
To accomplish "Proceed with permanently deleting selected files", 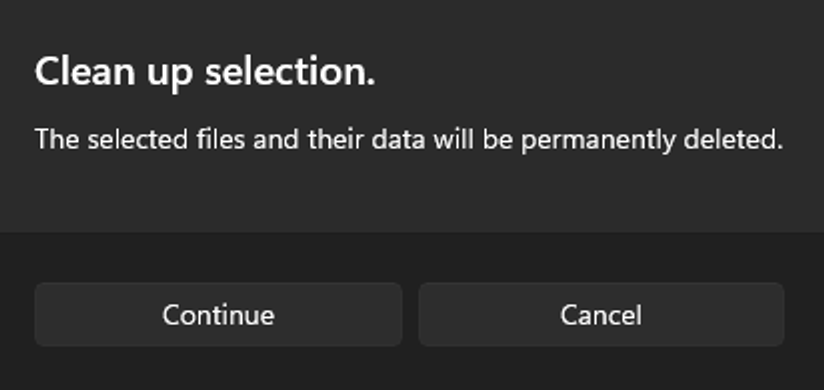I will click(218, 314).
